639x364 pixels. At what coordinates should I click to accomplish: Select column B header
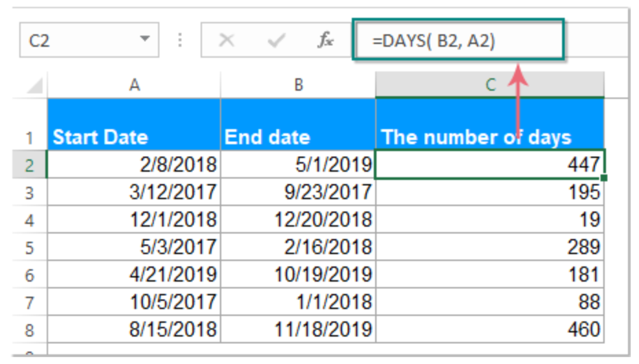coord(298,85)
